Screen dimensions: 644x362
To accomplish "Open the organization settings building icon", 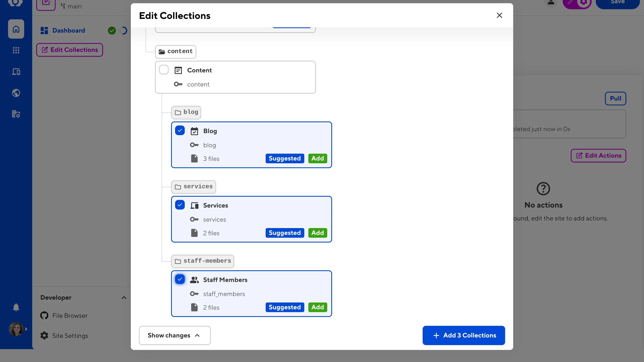I will [16, 114].
